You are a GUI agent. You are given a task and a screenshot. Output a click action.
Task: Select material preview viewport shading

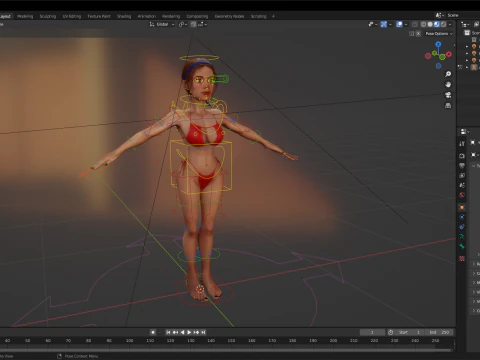(437, 24)
